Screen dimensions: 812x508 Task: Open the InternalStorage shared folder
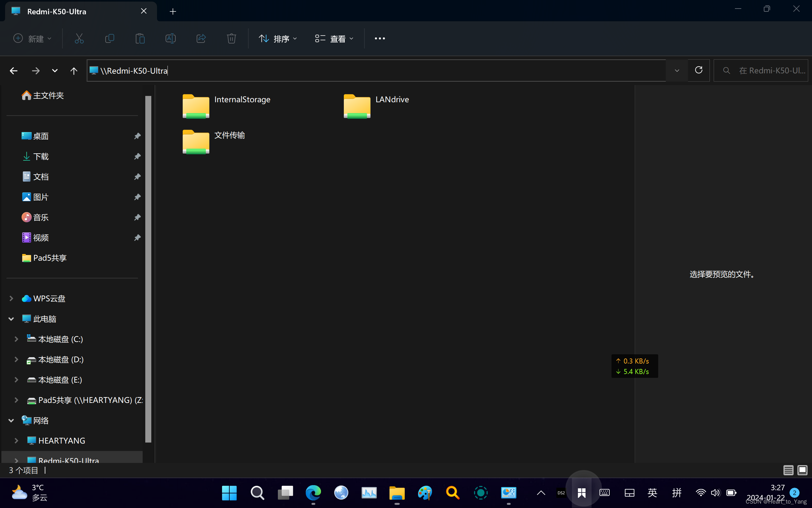(x=226, y=106)
